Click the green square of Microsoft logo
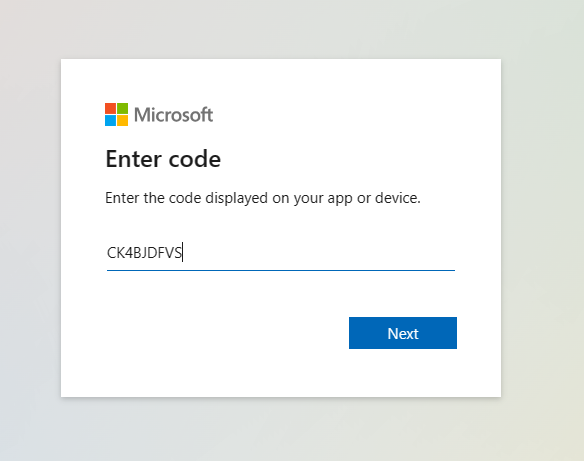The width and height of the screenshot is (584, 461). 123,108
